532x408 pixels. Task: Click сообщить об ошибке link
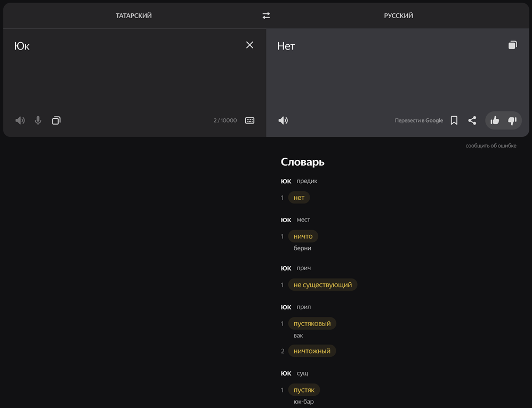point(490,145)
